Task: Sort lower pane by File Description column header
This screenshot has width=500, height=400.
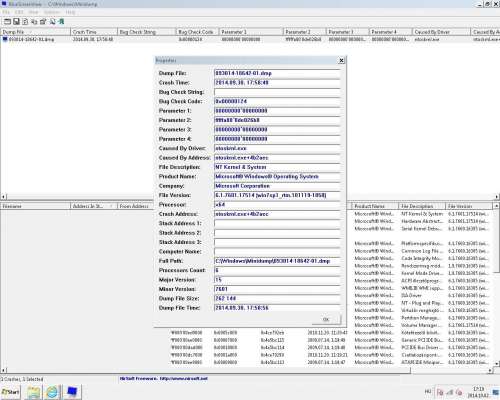Action: [x=422, y=206]
